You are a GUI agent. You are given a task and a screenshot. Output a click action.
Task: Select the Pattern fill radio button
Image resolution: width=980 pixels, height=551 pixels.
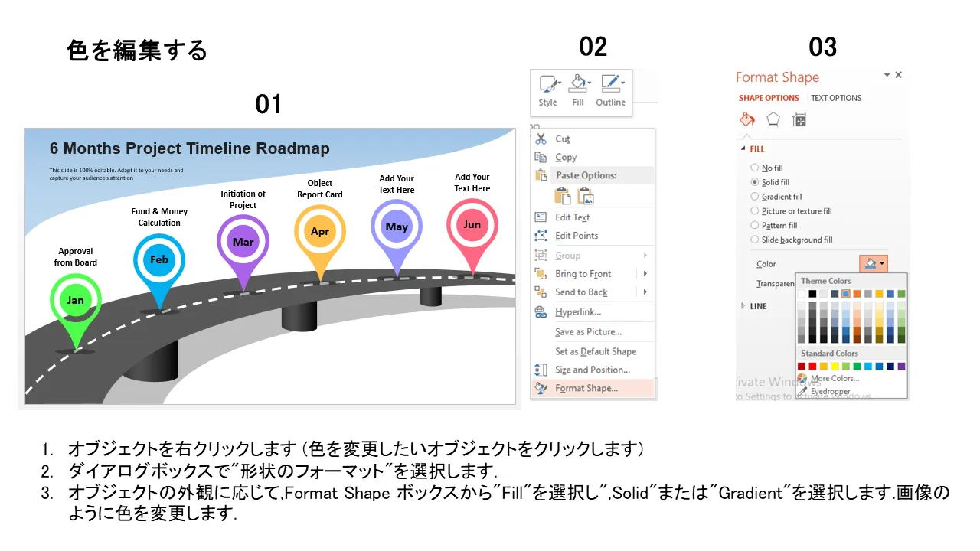[755, 226]
